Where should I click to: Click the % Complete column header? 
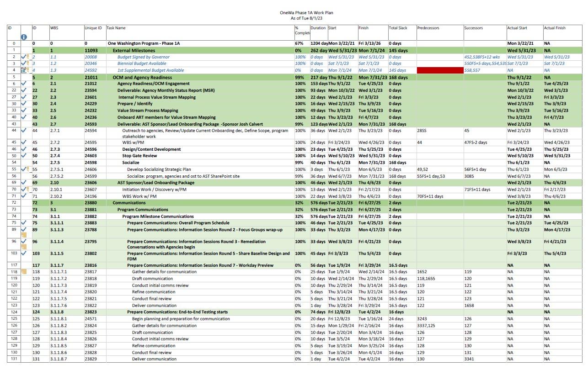[302, 31]
